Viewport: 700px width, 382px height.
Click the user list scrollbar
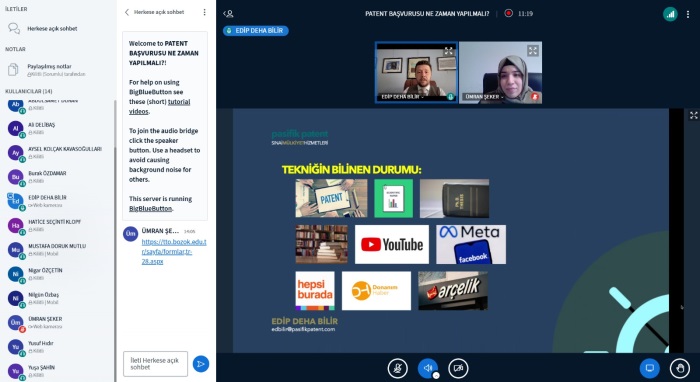(x=115, y=241)
